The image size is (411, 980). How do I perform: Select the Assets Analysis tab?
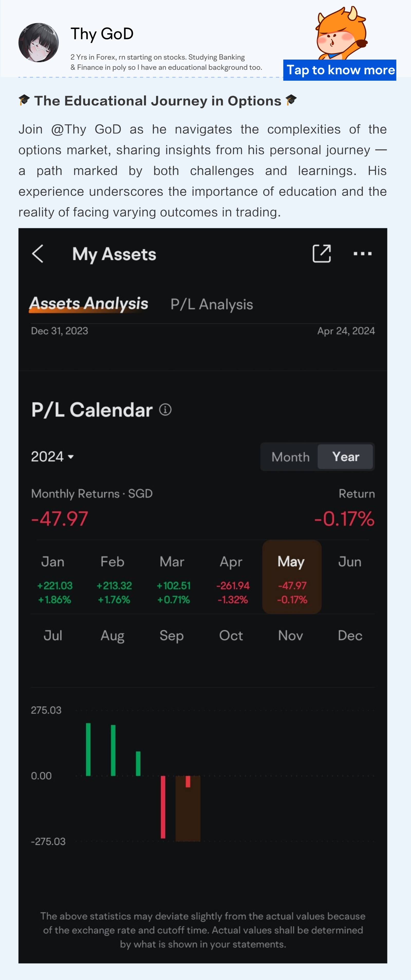(89, 304)
